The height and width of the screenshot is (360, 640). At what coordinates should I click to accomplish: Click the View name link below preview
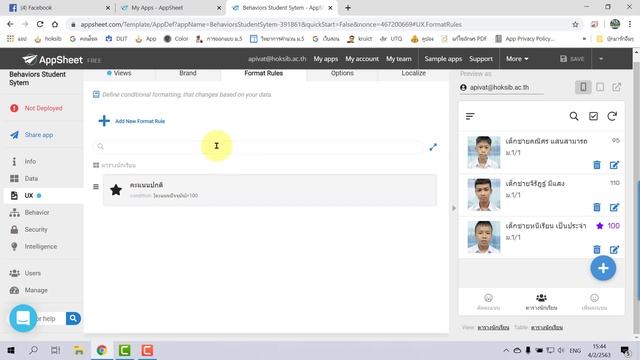click(493, 327)
